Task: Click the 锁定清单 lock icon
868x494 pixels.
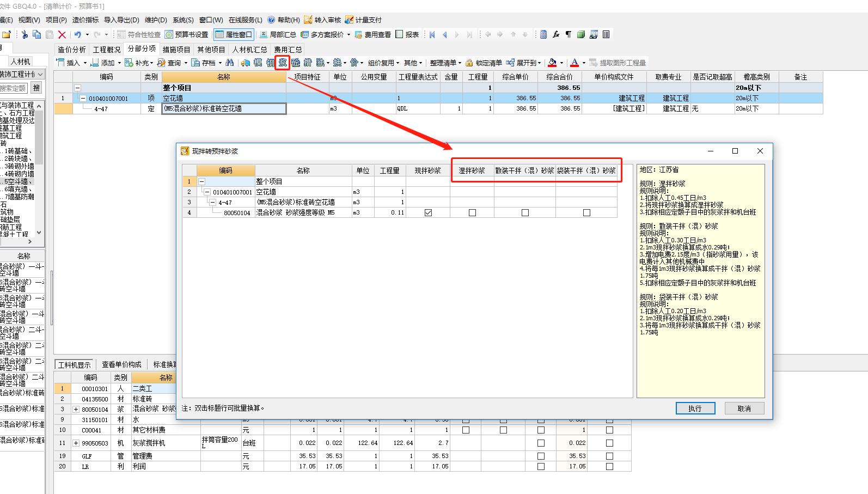Action: (469, 63)
